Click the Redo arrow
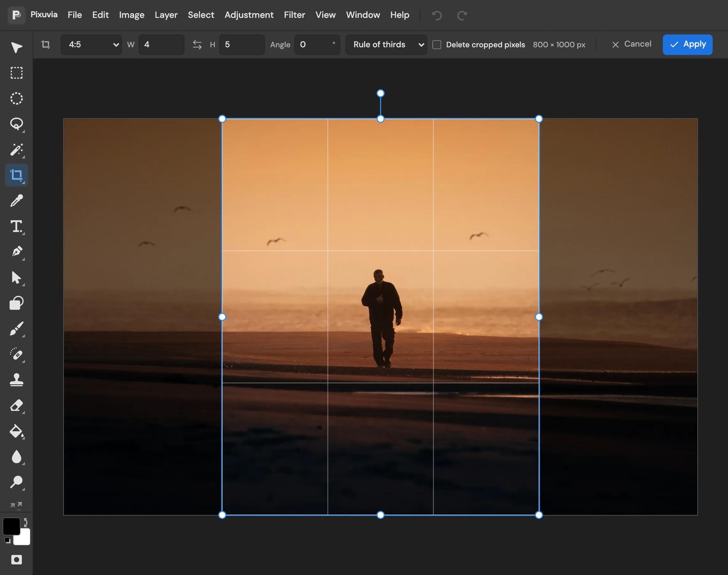728x575 pixels. tap(462, 15)
